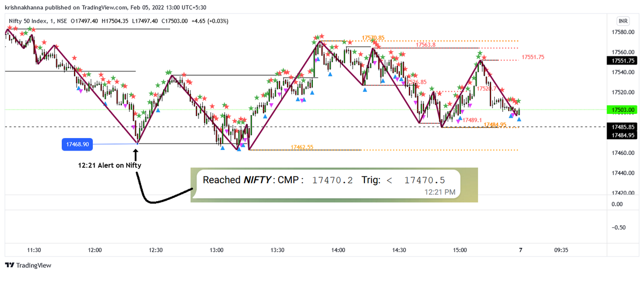The width and height of the screenshot is (644, 286).
Task: Click the 15:00 time axis label
Action: pos(460,250)
